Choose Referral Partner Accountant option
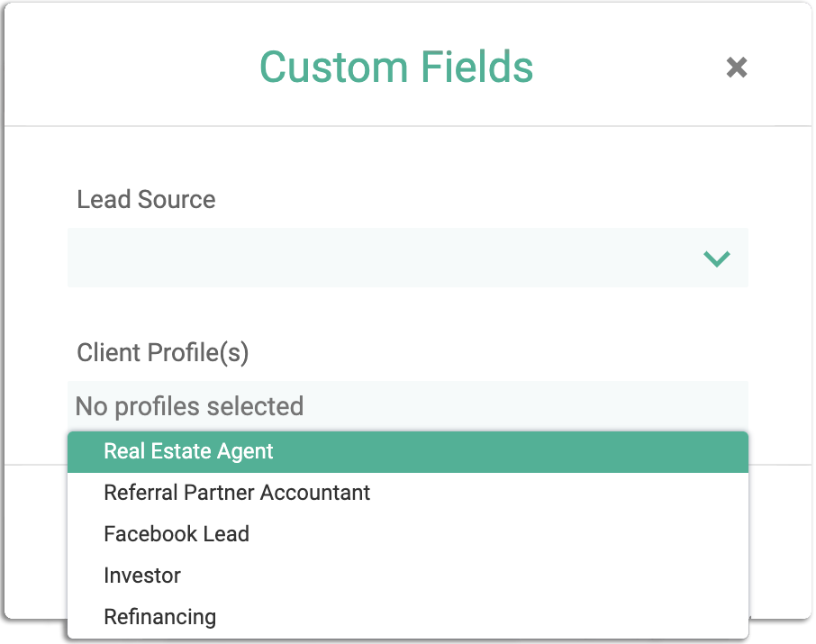Screen dimensions: 816x644 click(408, 493)
